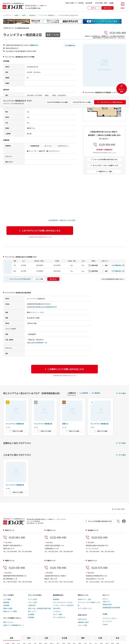129x644 pixels.
Task: Check the B1F floor row checkbox
Action: tap(8, 271)
